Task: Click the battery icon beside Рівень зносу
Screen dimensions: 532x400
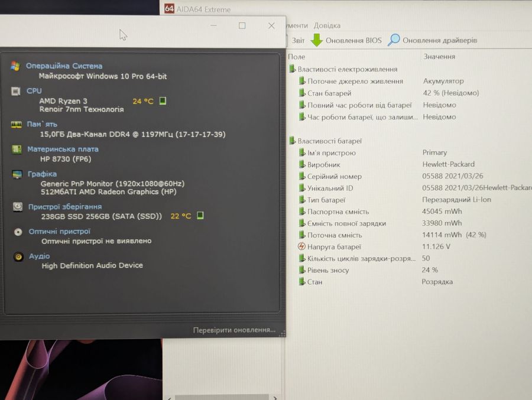Action: coord(301,270)
